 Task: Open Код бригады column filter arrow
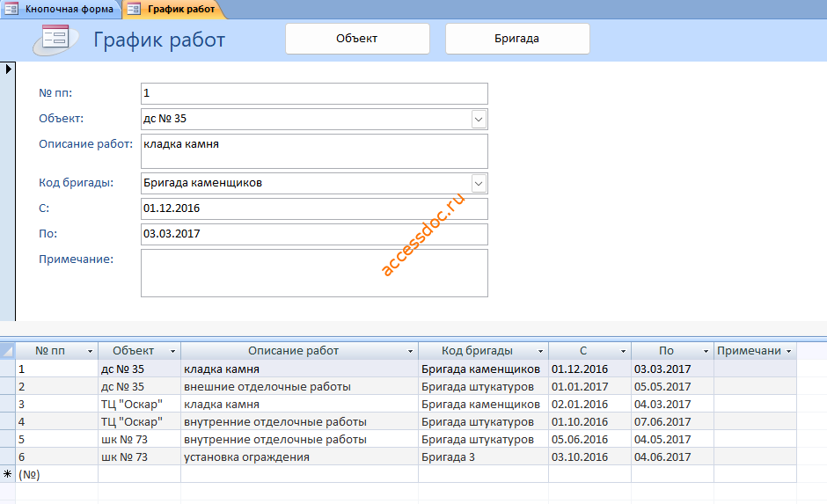(x=540, y=351)
